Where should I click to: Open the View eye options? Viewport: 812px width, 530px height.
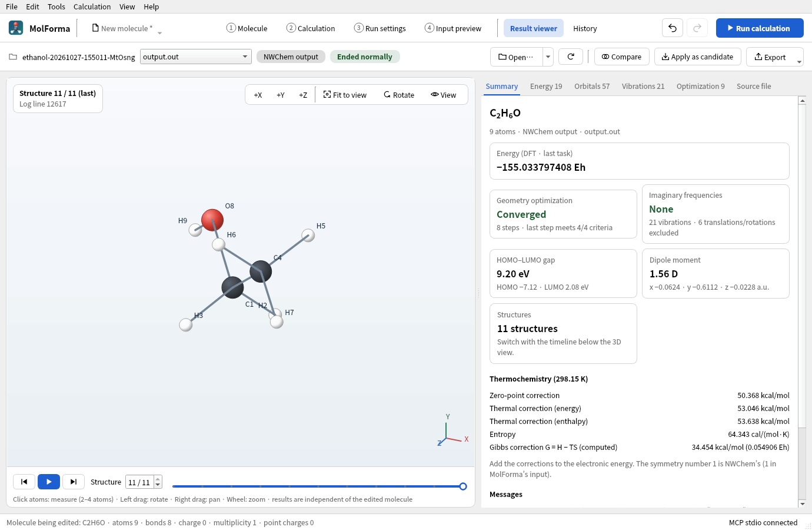tap(444, 95)
